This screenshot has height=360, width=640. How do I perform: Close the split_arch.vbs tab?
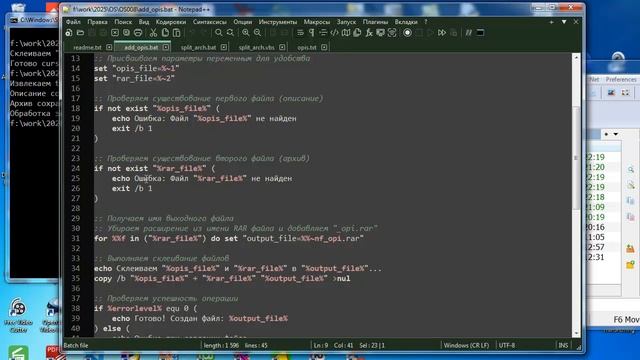[x=282, y=47]
